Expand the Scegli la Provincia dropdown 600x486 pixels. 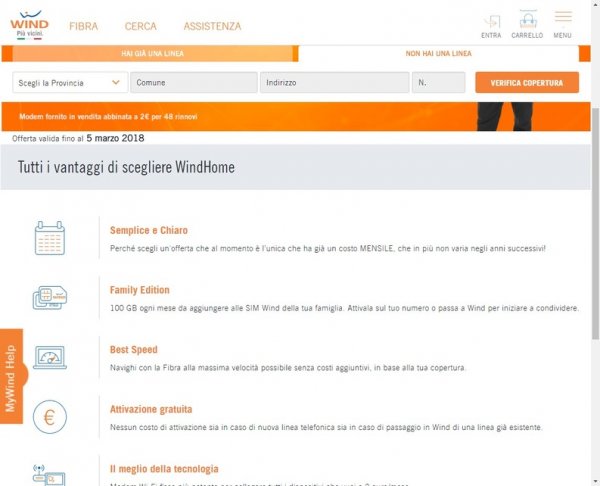[x=70, y=83]
